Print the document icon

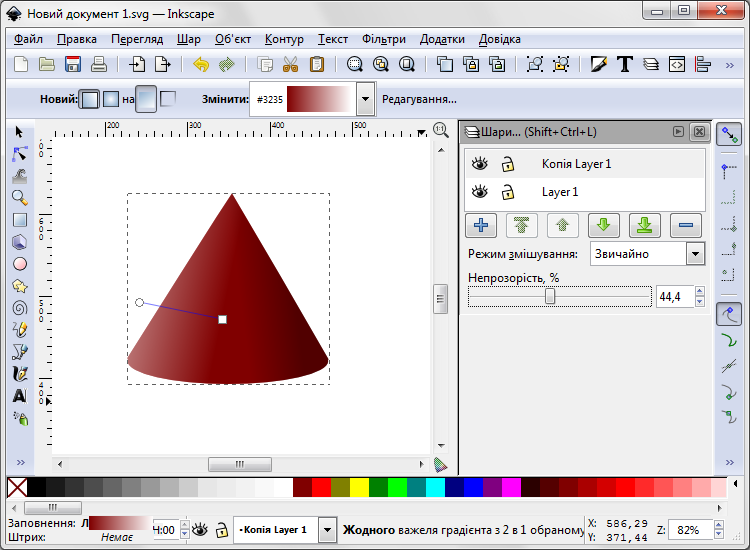99,64
